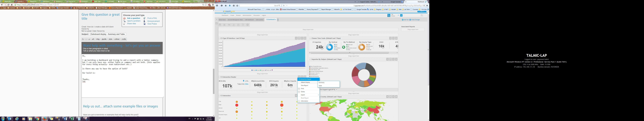Click the 'url' formatting button
The width and height of the screenshot is (644, 121).
tap(93, 39)
